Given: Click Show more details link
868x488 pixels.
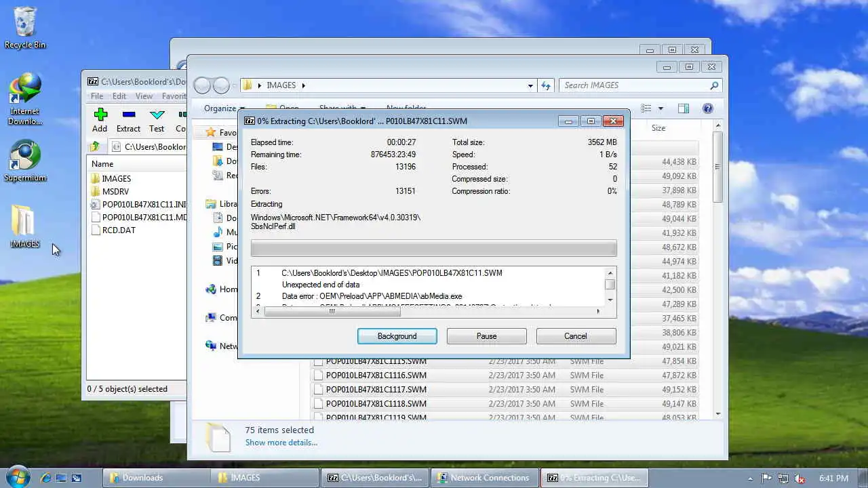Looking at the screenshot, I should click(281, 443).
